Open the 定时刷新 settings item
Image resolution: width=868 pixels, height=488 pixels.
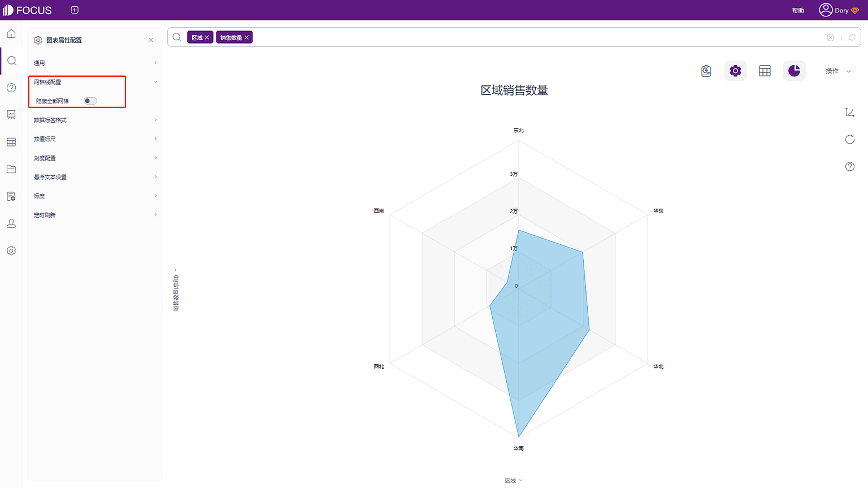point(95,215)
